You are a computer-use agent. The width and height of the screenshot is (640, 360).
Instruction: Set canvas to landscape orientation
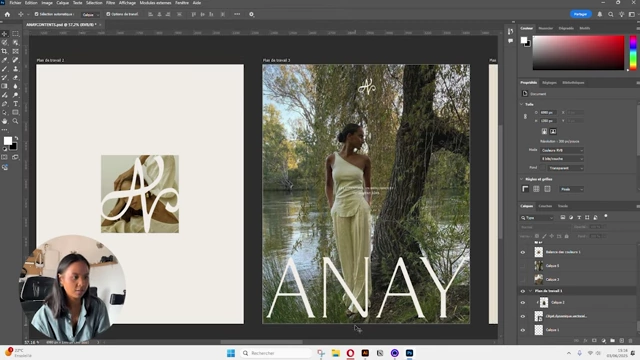553,131
